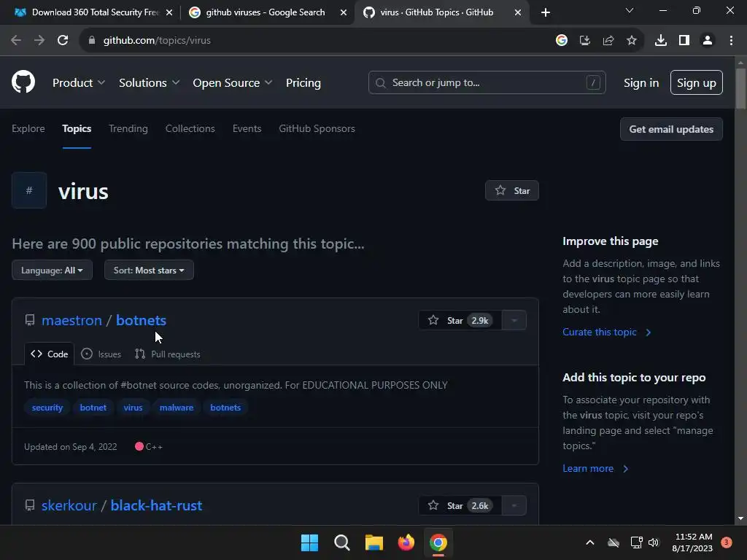The height and width of the screenshot is (560, 747).
Task: Share this page using share icon
Action: (x=608, y=41)
